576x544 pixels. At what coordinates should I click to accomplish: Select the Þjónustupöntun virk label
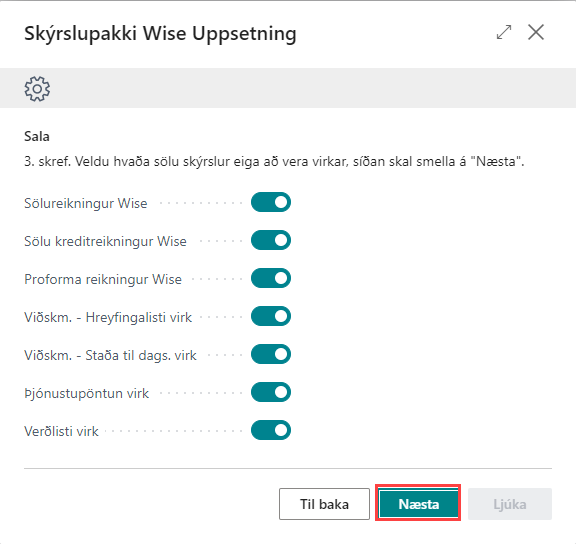click(86, 393)
